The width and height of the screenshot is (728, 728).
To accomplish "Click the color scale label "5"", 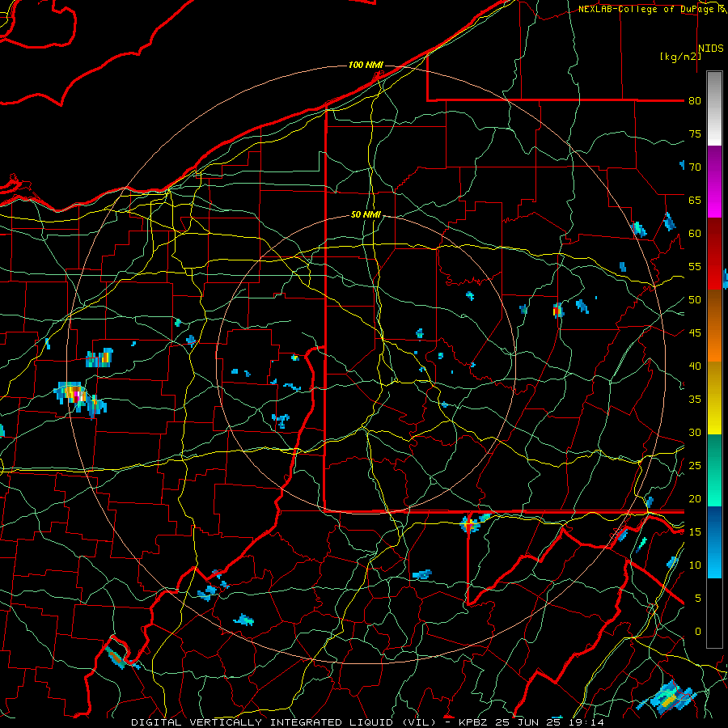I will 697,599.
